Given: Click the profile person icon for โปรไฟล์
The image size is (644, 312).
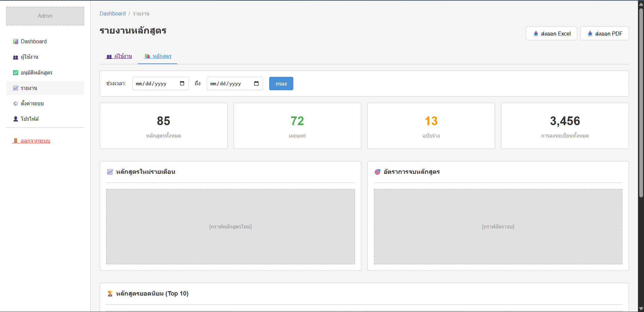Looking at the screenshot, I should (15, 119).
